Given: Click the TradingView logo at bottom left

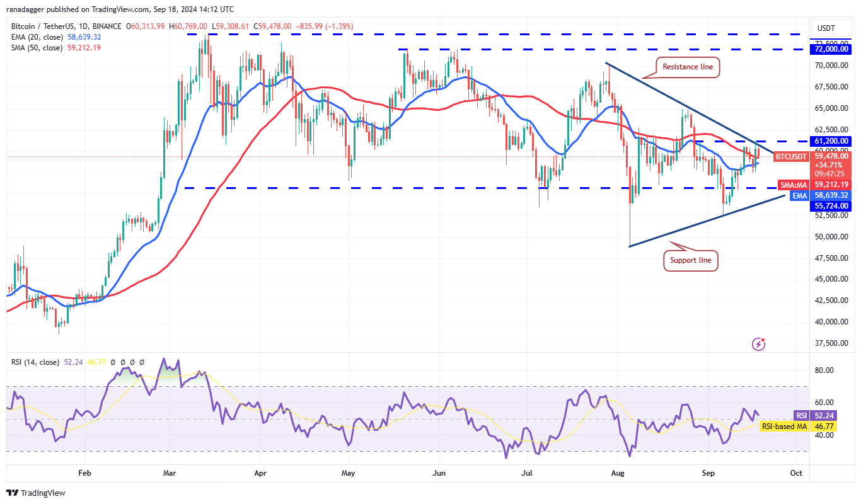Looking at the screenshot, I should [36, 493].
